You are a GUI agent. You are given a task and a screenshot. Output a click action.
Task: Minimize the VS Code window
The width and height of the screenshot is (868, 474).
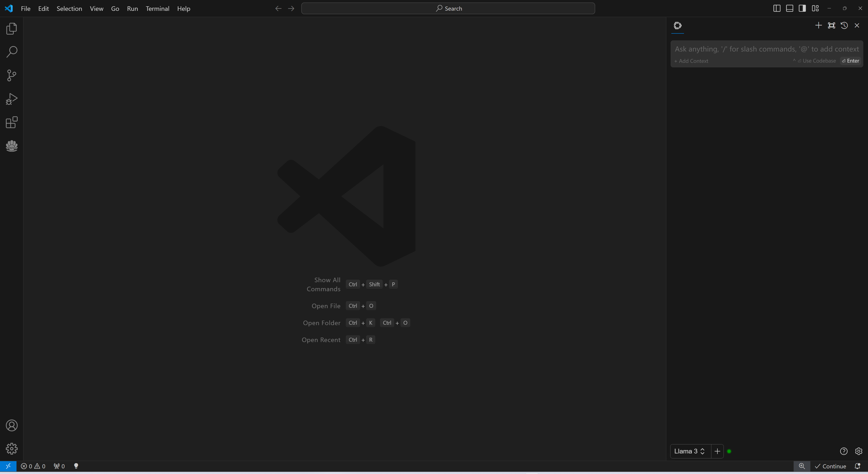[829, 8]
